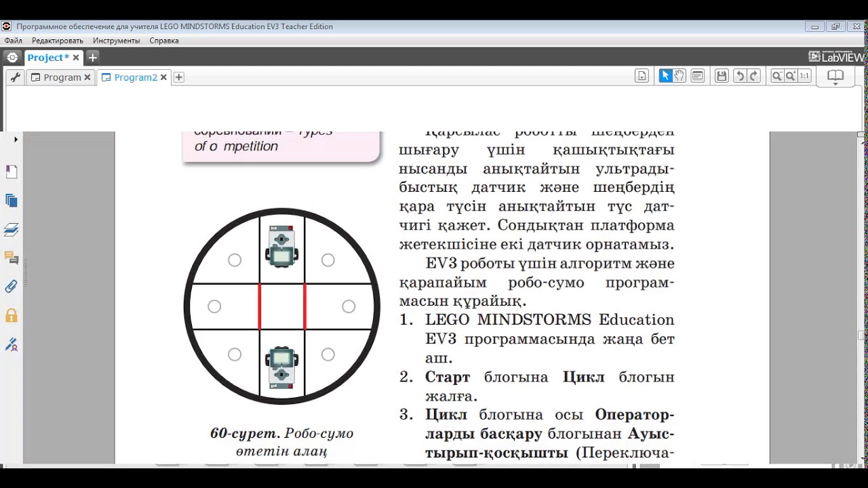The image size is (868, 488).
Task: Click the bold word "Старт" in step 2
Action: pos(448,377)
